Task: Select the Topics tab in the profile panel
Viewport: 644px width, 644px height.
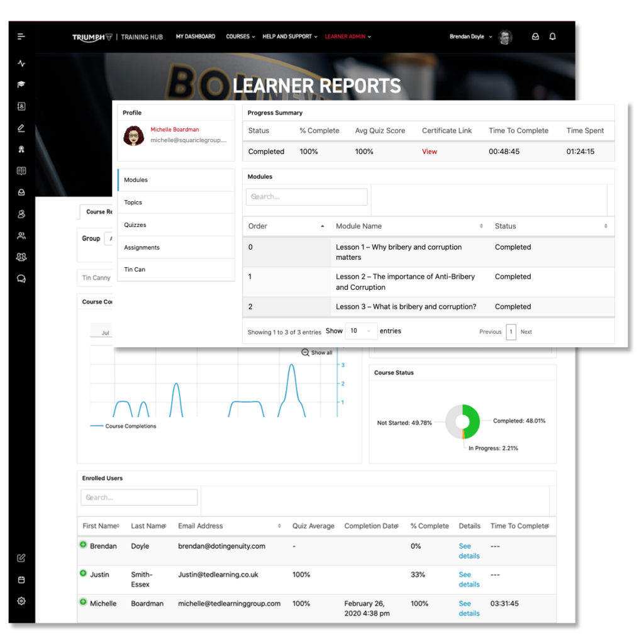Action: point(176,203)
